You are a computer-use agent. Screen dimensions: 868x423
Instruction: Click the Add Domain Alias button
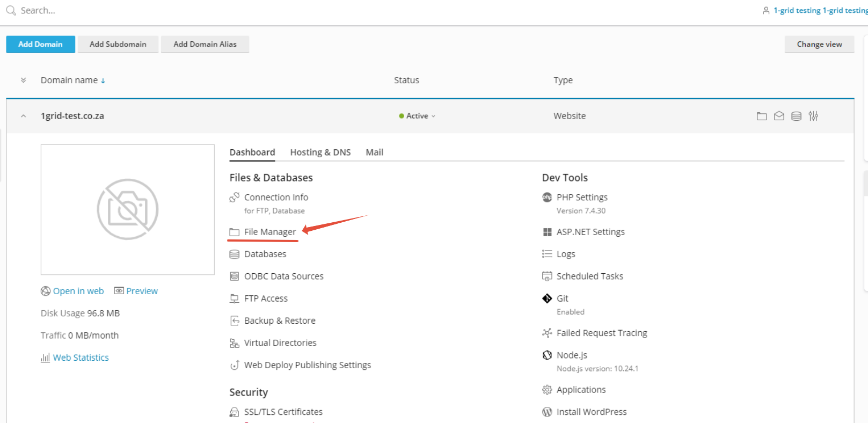tap(205, 44)
